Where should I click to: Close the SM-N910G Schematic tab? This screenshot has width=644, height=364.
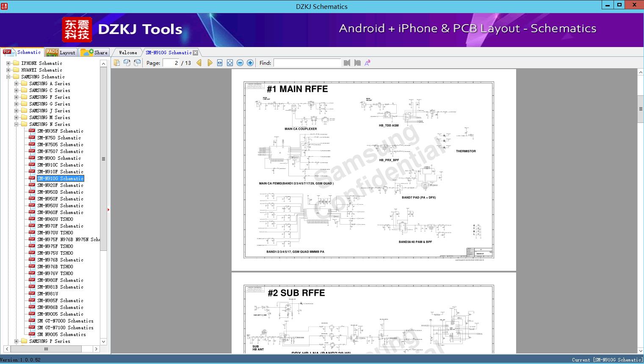click(196, 53)
